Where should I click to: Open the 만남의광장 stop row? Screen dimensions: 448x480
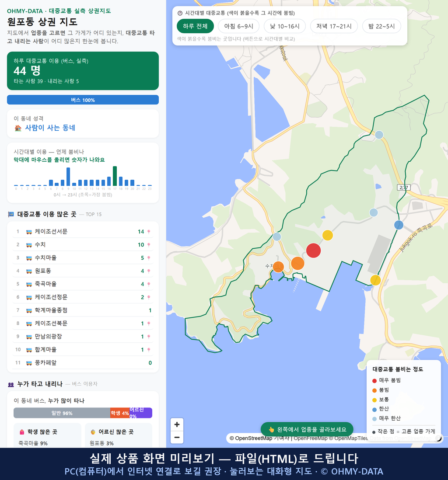83,337
